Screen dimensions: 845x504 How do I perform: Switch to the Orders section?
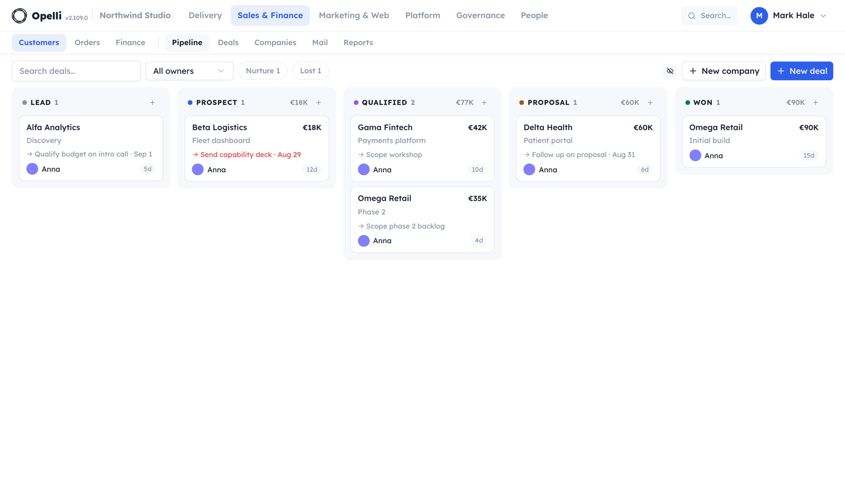(87, 43)
